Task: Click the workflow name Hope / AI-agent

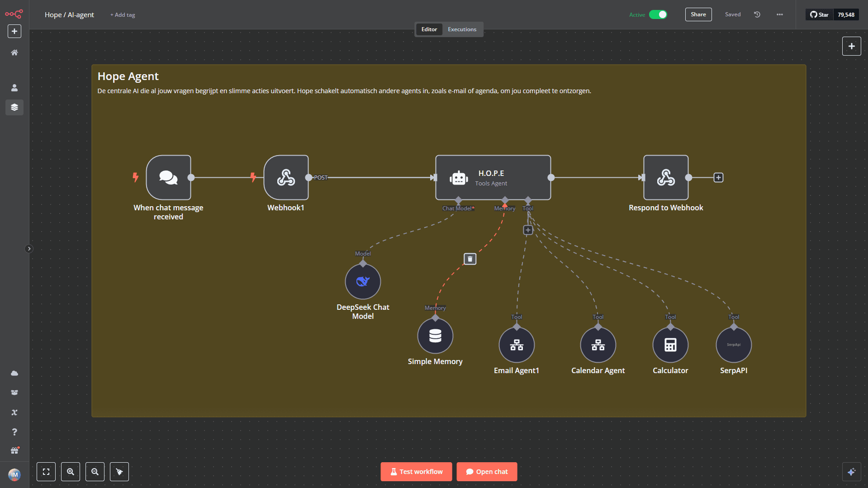Action: tap(69, 14)
